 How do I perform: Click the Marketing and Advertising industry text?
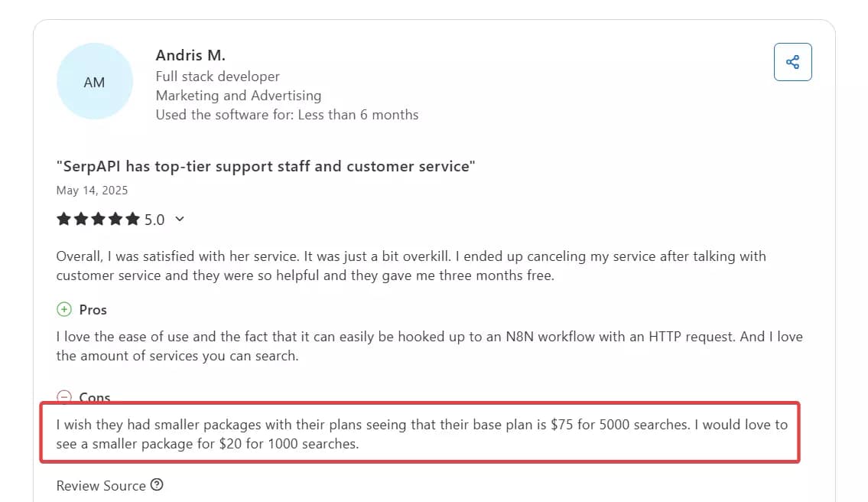pos(238,96)
